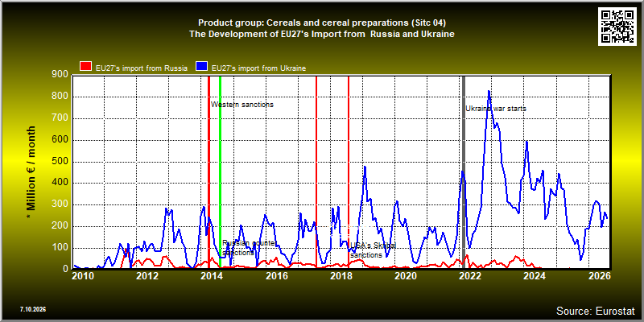Click the 2020 x-axis year label
The height and width of the screenshot is (322, 644).
click(406, 276)
